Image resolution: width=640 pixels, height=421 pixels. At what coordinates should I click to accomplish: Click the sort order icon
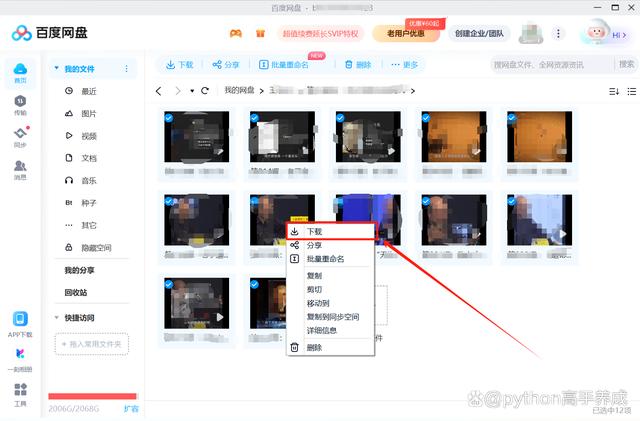pos(614,91)
